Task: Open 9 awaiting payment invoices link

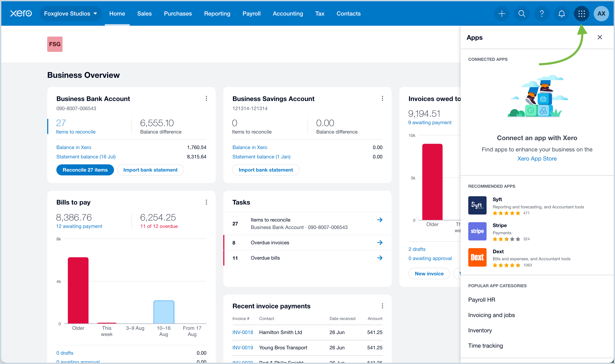Action: [430, 122]
